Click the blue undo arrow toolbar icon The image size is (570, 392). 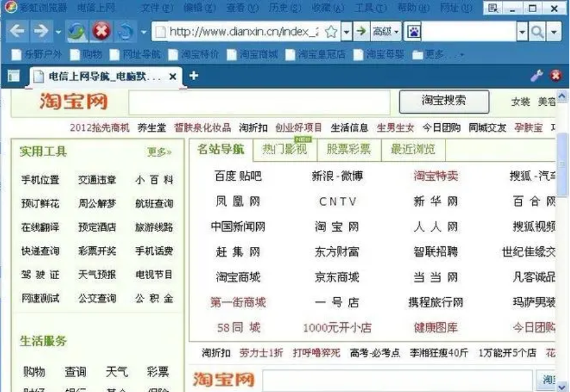pyautogui.click(x=125, y=31)
